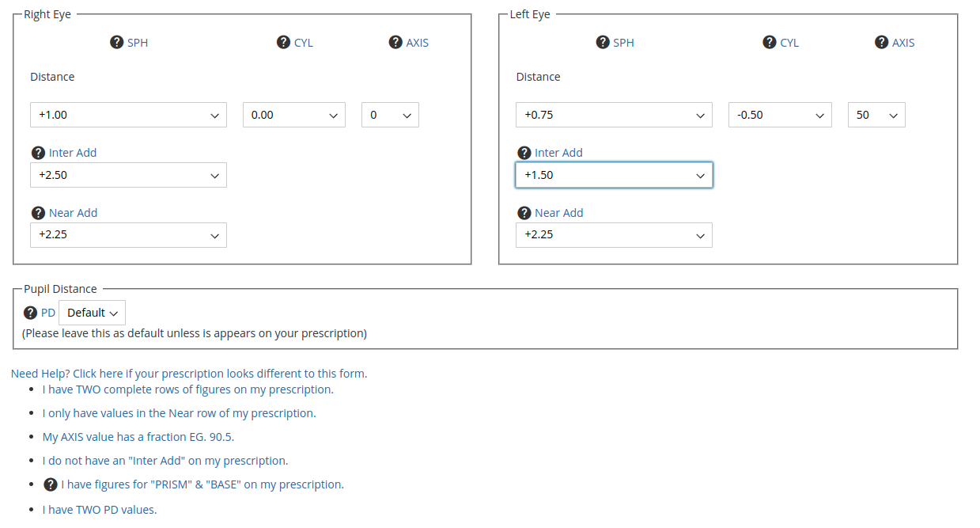
Task: Click 'I have TWO PD values' link
Action: point(100,510)
